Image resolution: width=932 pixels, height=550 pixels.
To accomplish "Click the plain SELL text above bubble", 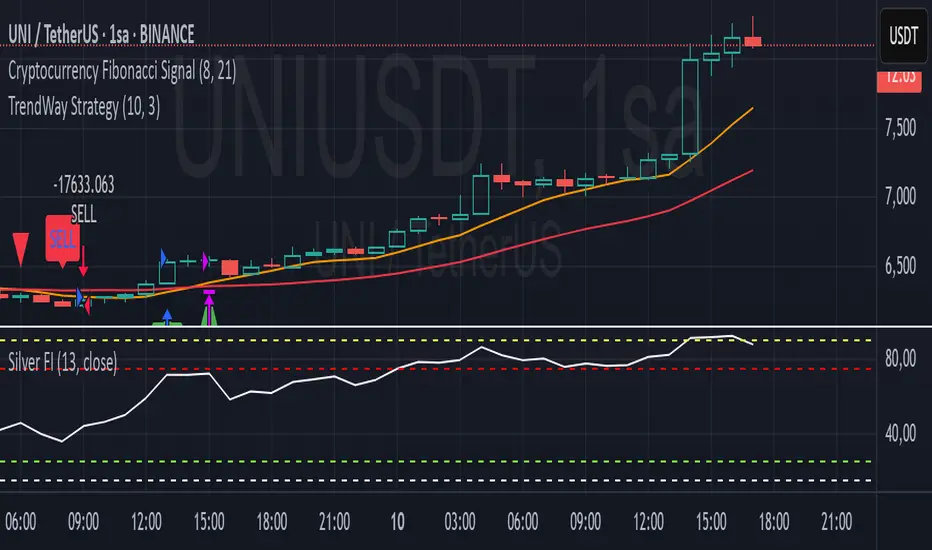I will [83, 213].
